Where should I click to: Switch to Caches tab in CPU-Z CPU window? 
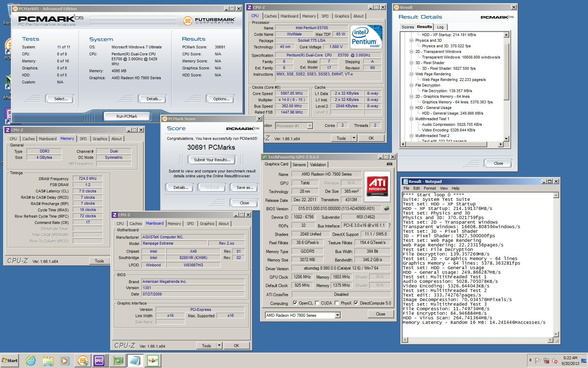(271, 16)
